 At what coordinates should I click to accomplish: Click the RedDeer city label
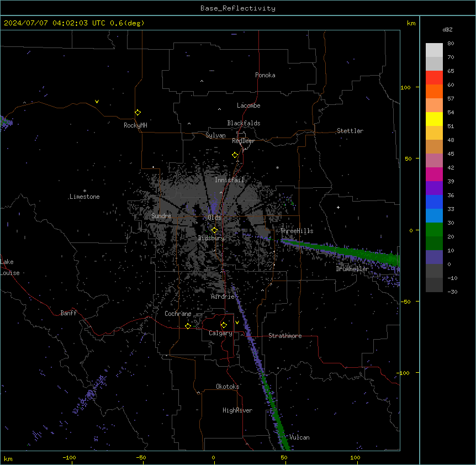pos(243,141)
